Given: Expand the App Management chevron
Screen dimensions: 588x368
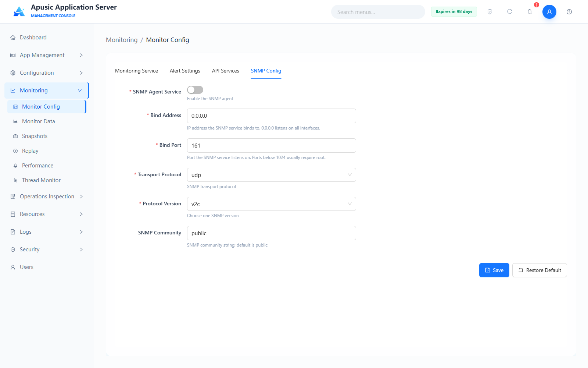Looking at the screenshot, I should [x=81, y=55].
